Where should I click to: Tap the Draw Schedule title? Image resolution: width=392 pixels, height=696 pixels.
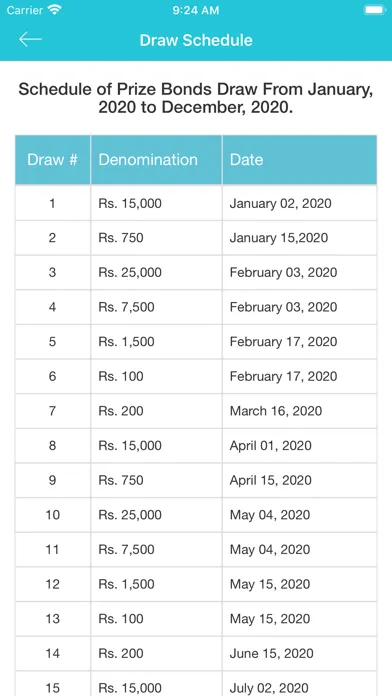point(196,40)
